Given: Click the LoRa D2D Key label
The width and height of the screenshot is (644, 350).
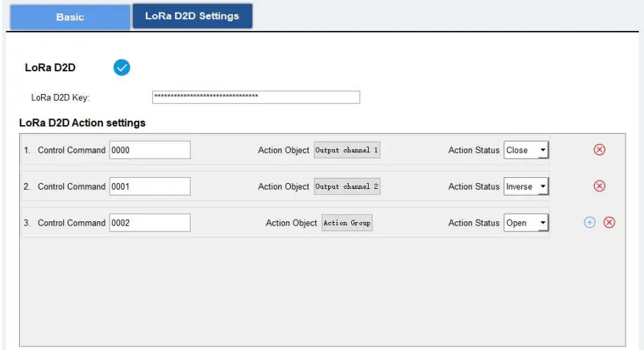Looking at the screenshot, I should 60,97.
